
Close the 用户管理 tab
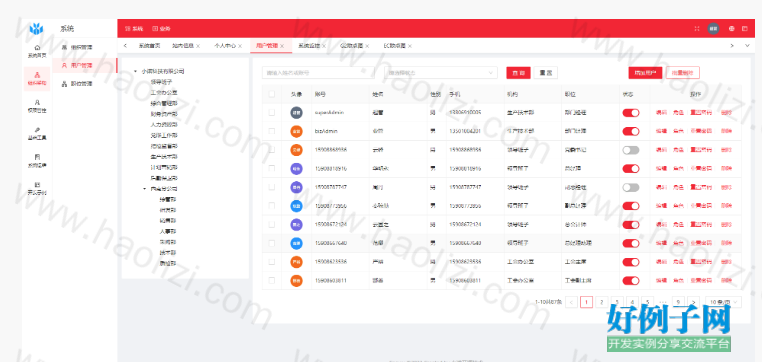(282, 46)
